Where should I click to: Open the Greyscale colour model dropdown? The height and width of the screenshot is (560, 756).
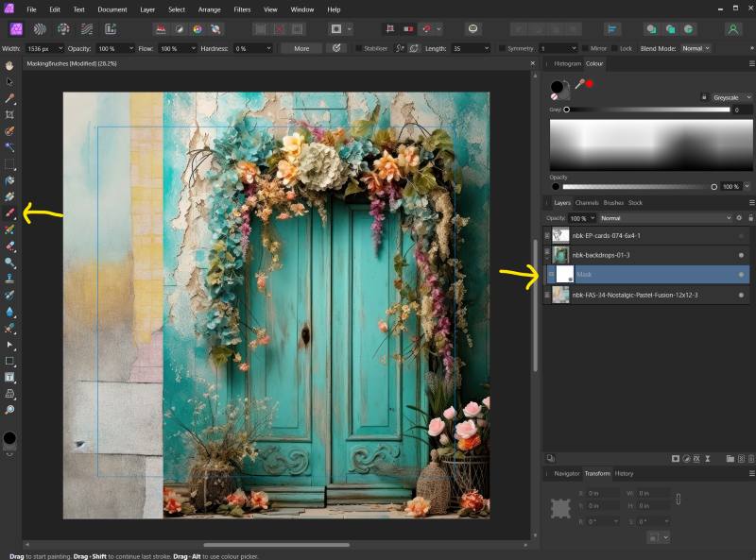[x=730, y=97]
